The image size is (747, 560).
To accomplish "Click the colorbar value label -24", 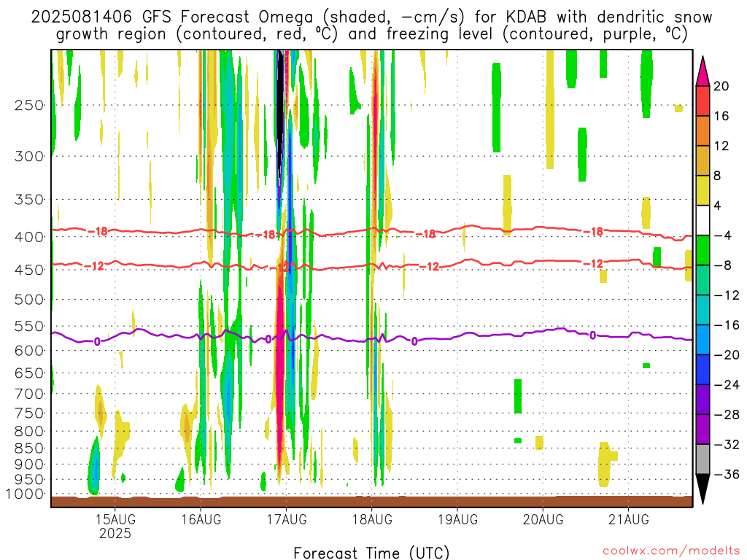I will coord(727,385).
